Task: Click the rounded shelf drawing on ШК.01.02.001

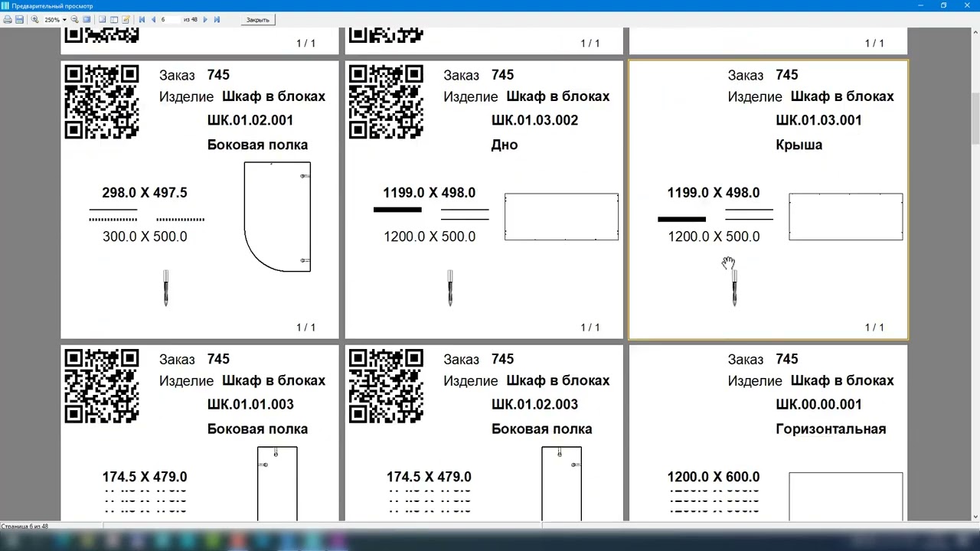Action: point(277,217)
